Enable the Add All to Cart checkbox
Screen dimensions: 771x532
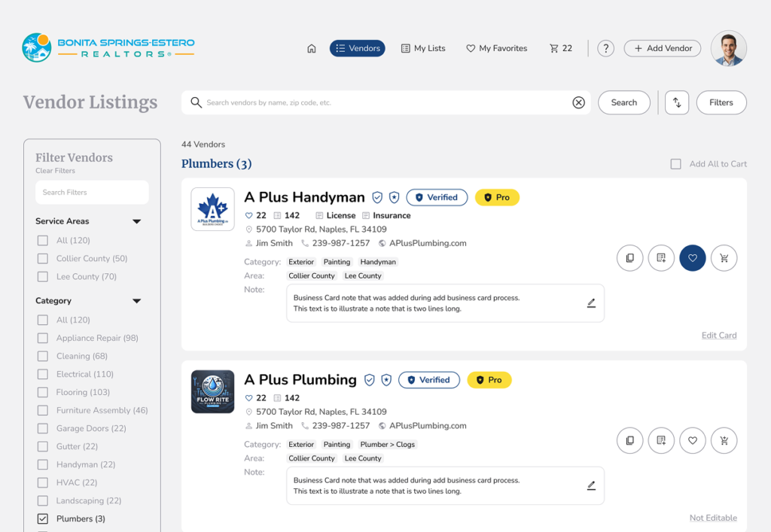pyautogui.click(x=676, y=164)
